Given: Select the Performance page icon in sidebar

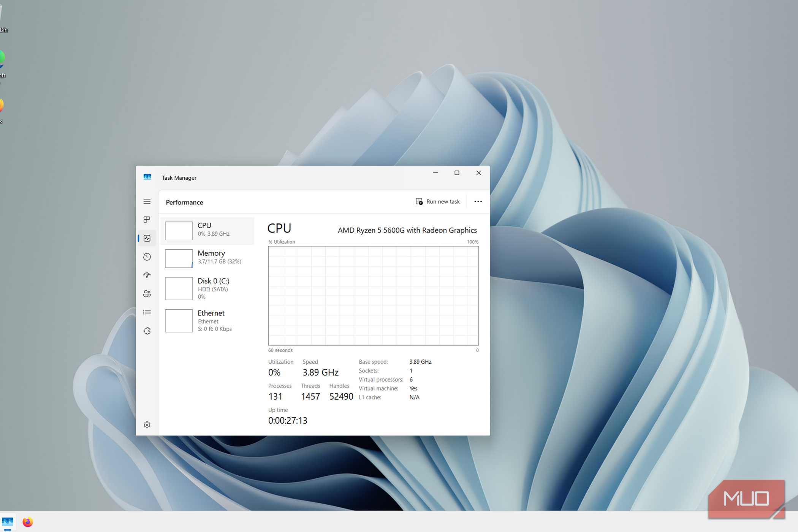Looking at the screenshot, I should click(147, 238).
